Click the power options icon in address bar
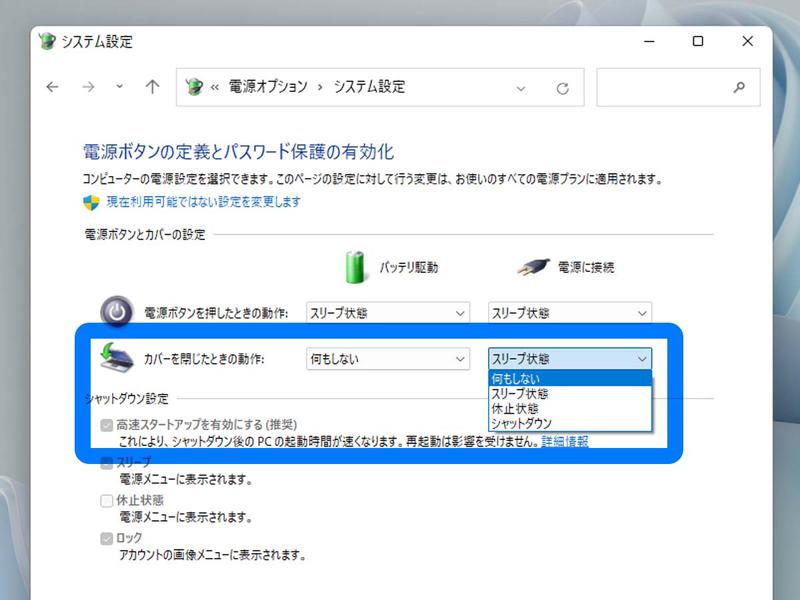The height and width of the screenshot is (600, 800). pyautogui.click(x=194, y=87)
